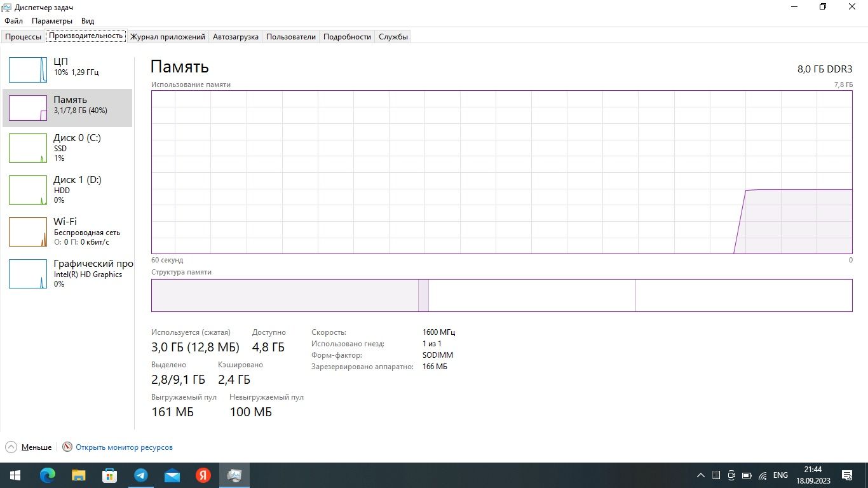The width and height of the screenshot is (868, 488).
Task: Switch to the Подробности tab
Action: (347, 37)
